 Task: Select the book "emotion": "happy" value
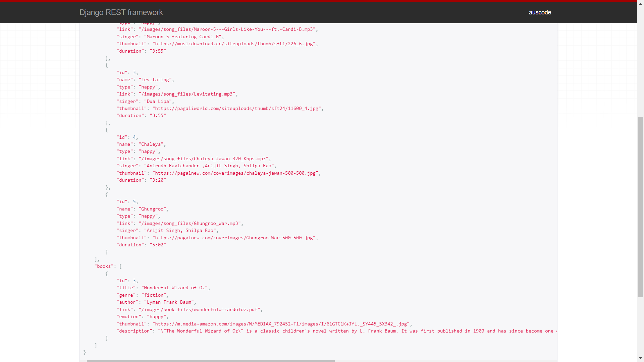coord(156,317)
